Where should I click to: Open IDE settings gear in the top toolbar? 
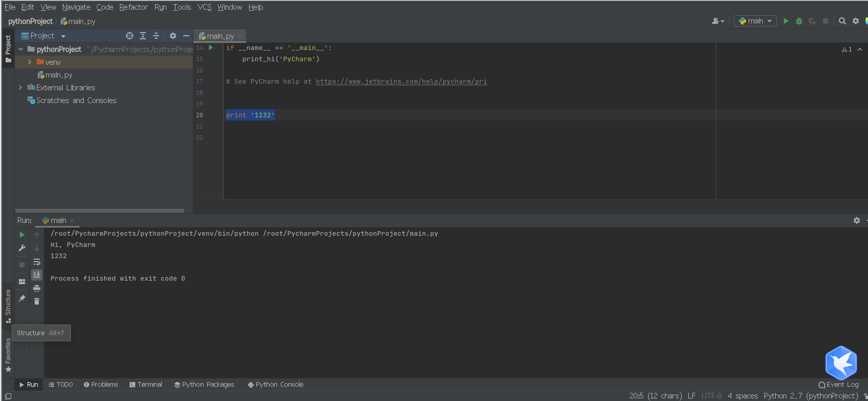pos(856,21)
